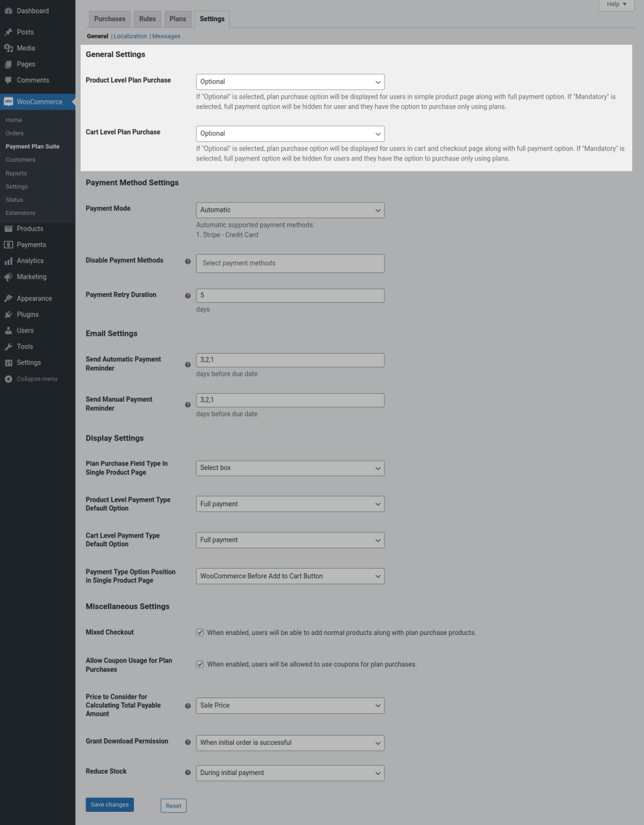The height and width of the screenshot is (825, 644).
Task: Click the Plugins plug icon
Action: [9, 315]
